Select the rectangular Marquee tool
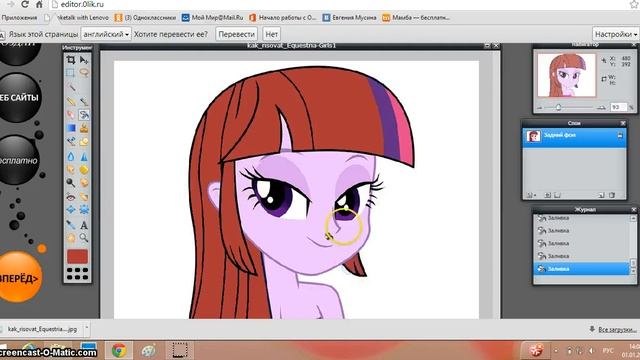The height and width of the screenshot is (360, 640). coord(71,73)
